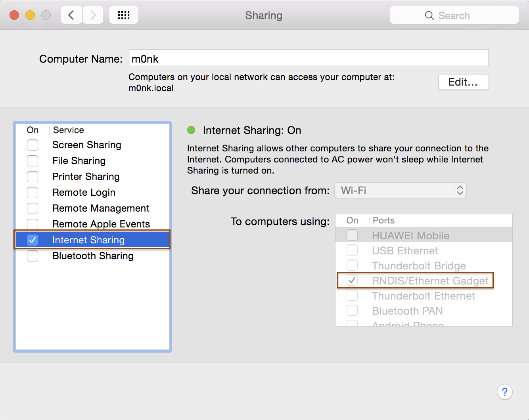Toggle RNDIS/Ethernet Gadget checkbox
The image size is (529, 420).
[x=352, y=281]
